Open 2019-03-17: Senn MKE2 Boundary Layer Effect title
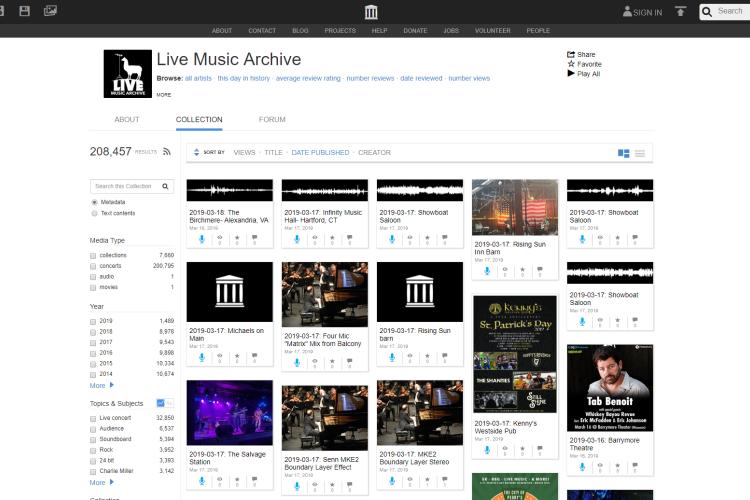Viewport: 750px width, 500px height. 321,464
